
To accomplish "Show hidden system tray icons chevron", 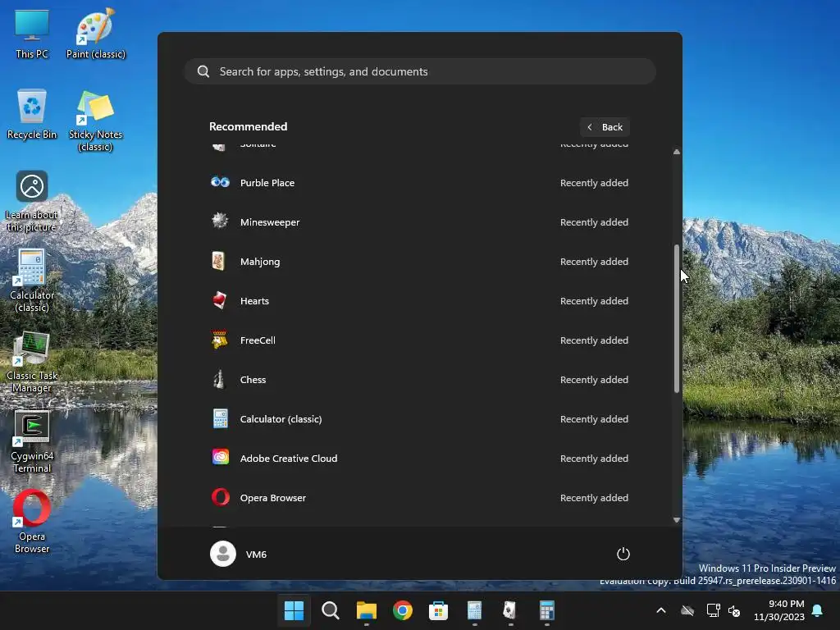I will tap(661, 610).
